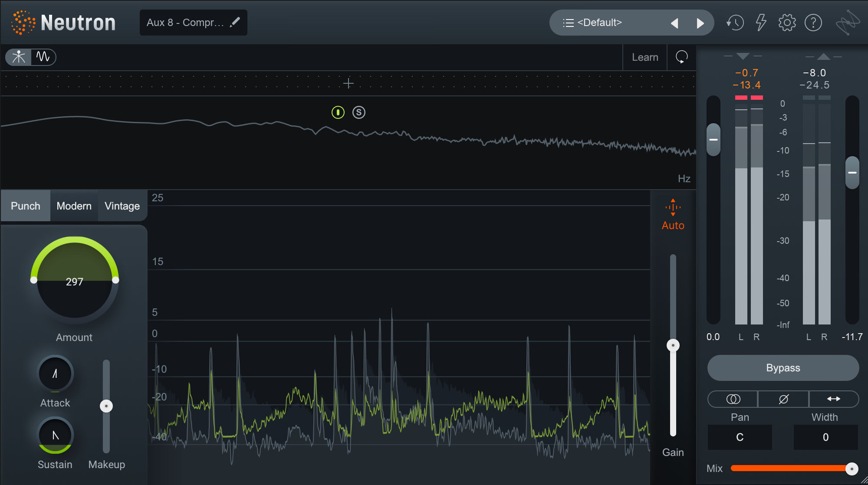Open the help question mark
868x485 pixels.
(813, 23)
